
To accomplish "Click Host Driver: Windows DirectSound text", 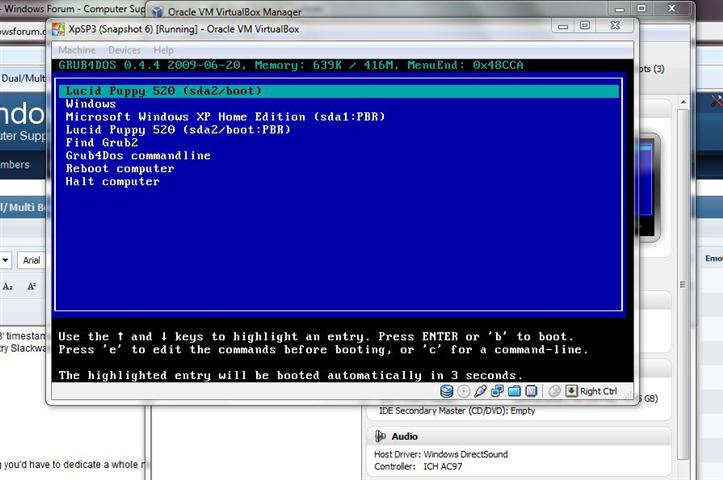I will point(441,454).
